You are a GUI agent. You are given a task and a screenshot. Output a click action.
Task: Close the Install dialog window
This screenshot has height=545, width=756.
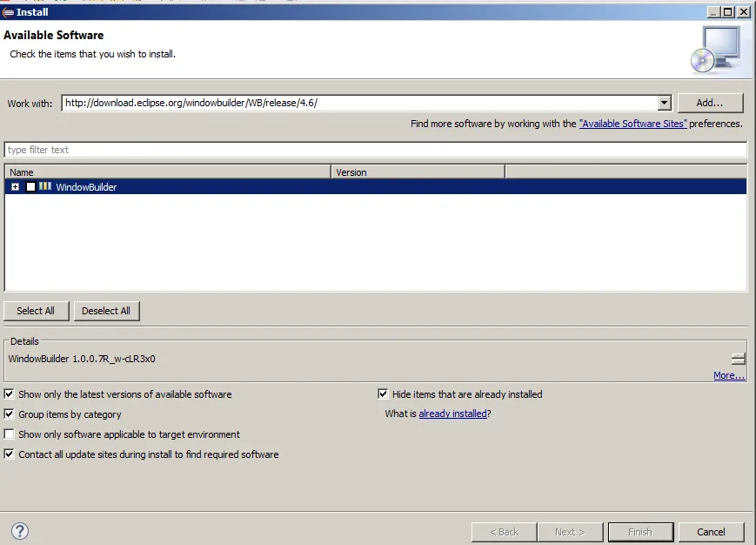(744, 12)
